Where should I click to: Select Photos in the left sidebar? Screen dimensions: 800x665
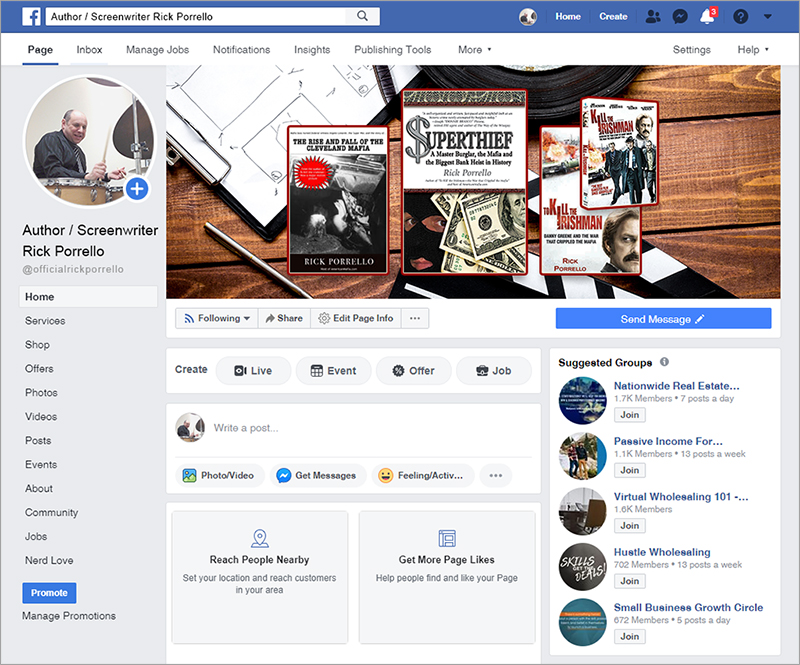(41, 393)
